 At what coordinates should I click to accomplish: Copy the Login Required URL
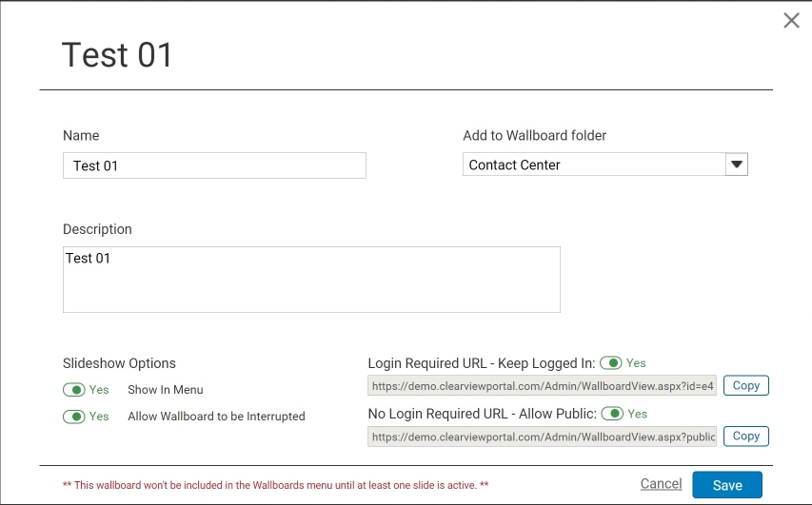click(745, 385)
